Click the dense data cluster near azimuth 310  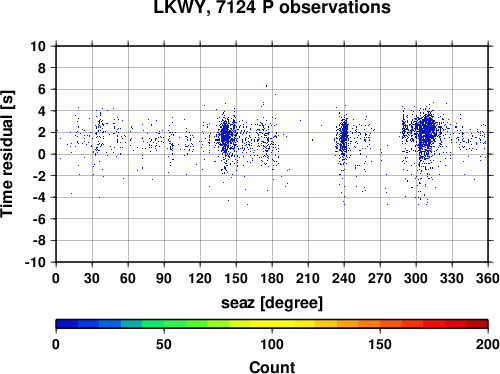point(427,132)
